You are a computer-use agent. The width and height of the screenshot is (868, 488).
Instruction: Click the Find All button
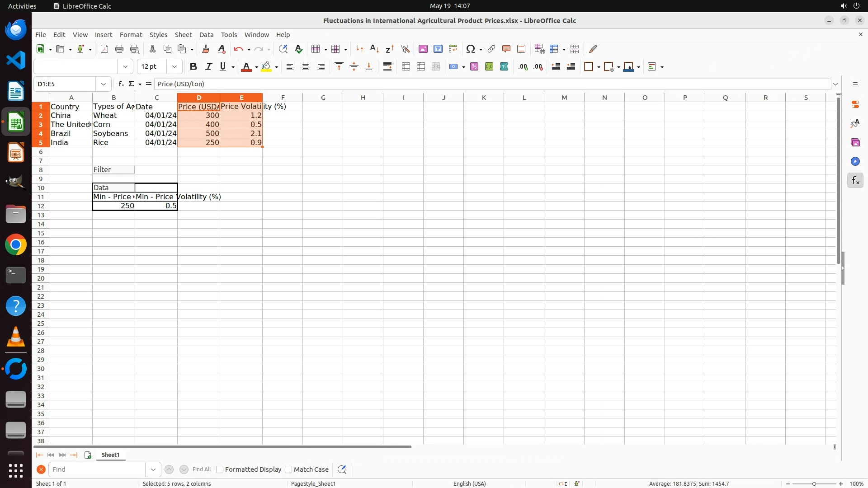[201, 469]
